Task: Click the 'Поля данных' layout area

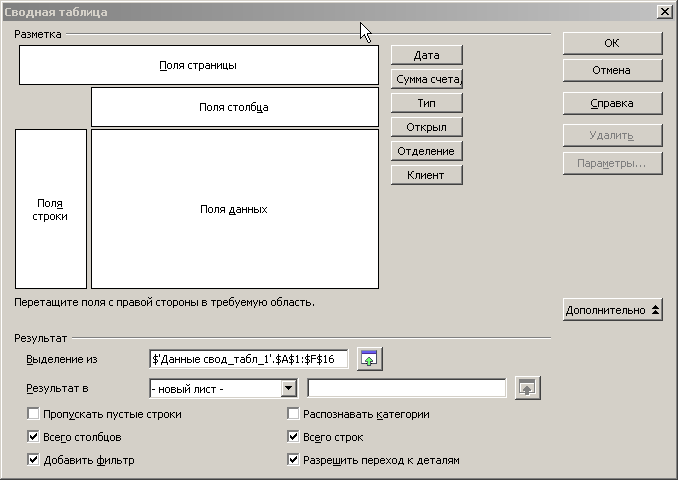Action: (x=234, y=209)
